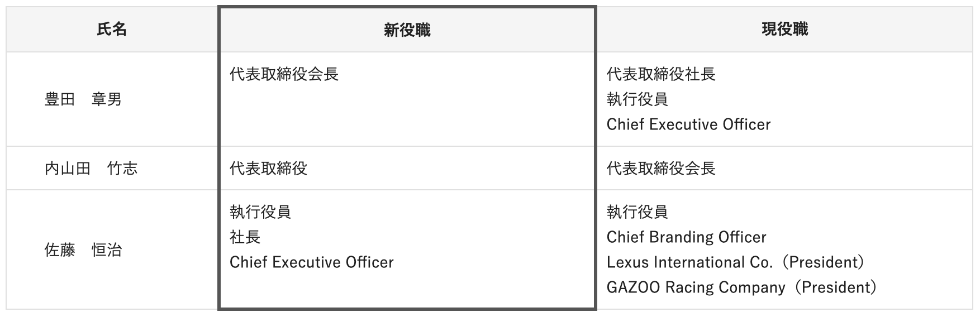Viewport: 980px width, 317px height.
Task: Click 社長 in 佐藤's new role
Action: coord(245,237)
